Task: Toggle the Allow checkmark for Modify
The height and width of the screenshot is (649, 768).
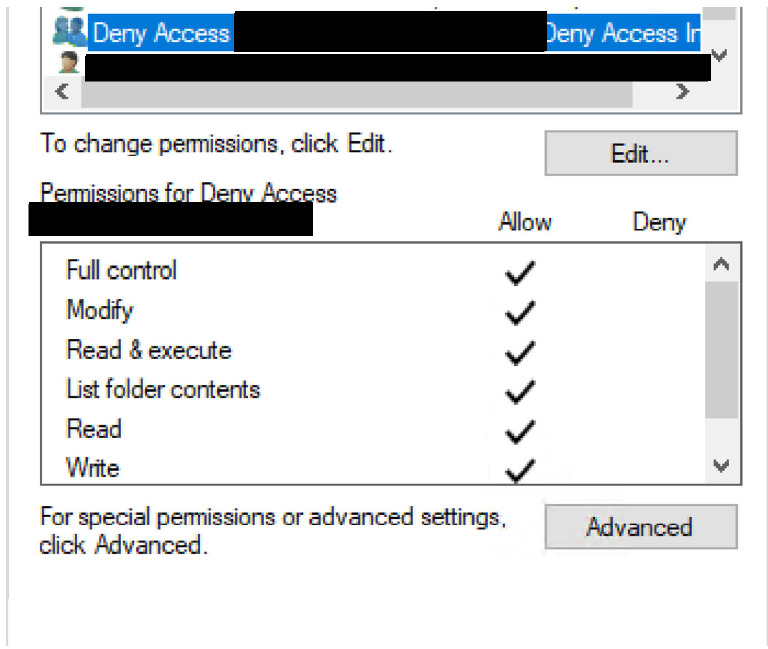Action: point(520,312)
